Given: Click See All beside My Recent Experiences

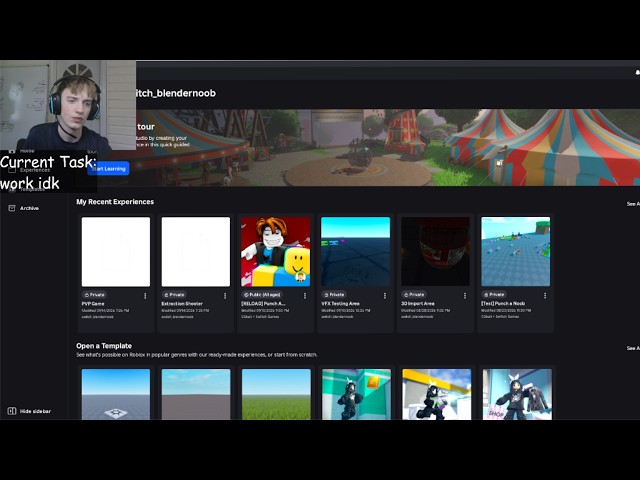Looking at the screenshot, I should click(633, 204).
